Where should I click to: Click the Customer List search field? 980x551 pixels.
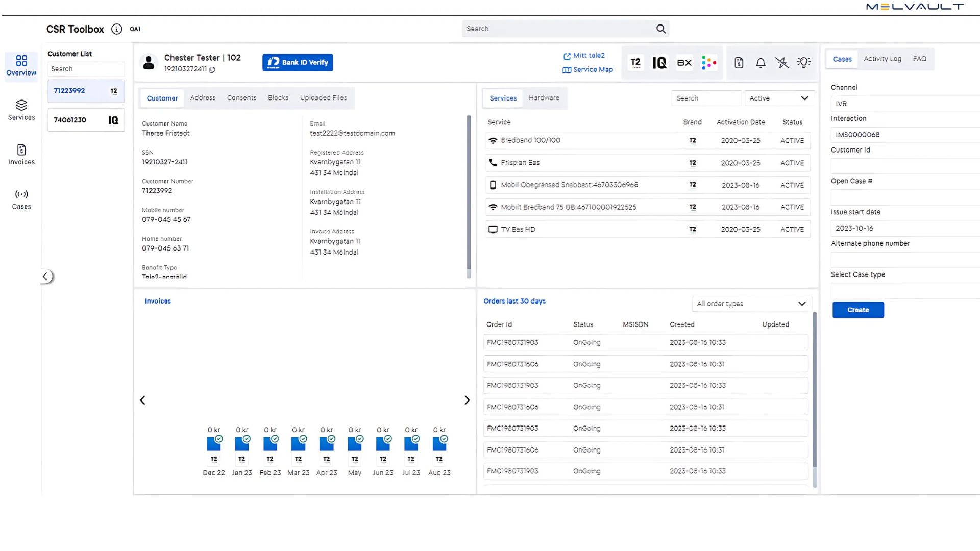click(x=86, y=69)
